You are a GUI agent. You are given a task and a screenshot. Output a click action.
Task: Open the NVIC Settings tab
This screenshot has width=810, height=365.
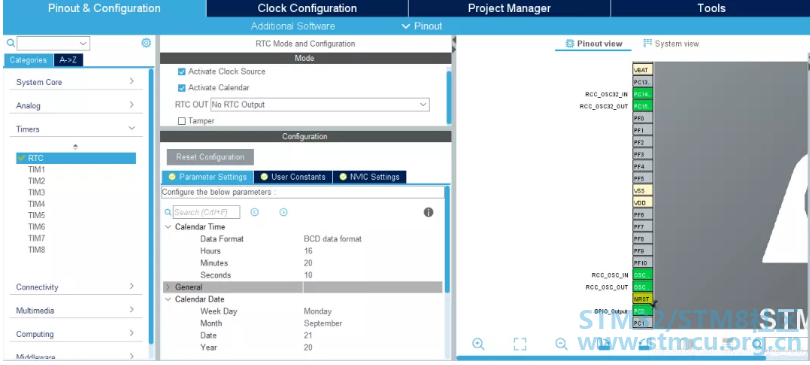[x=369, y=177]
